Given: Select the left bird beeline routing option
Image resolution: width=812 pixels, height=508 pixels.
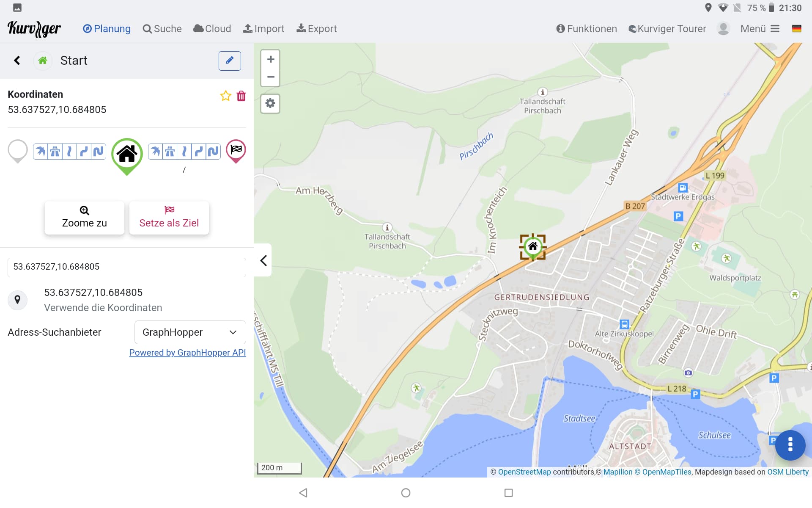Looking at the screenshot, I should pyautogui.click(x=41, y=152).
